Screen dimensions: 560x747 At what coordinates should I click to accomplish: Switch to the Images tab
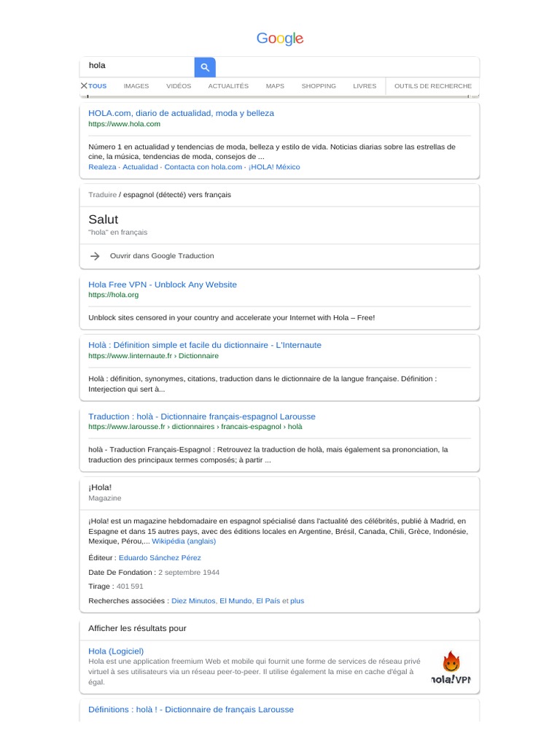coord(136,86)
